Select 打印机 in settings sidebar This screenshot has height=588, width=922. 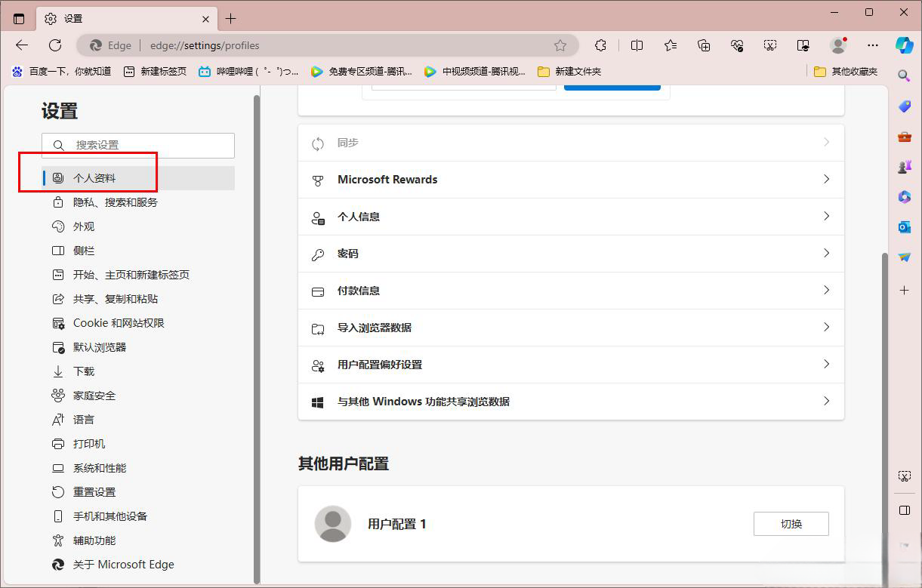click(x=138, y=444)
